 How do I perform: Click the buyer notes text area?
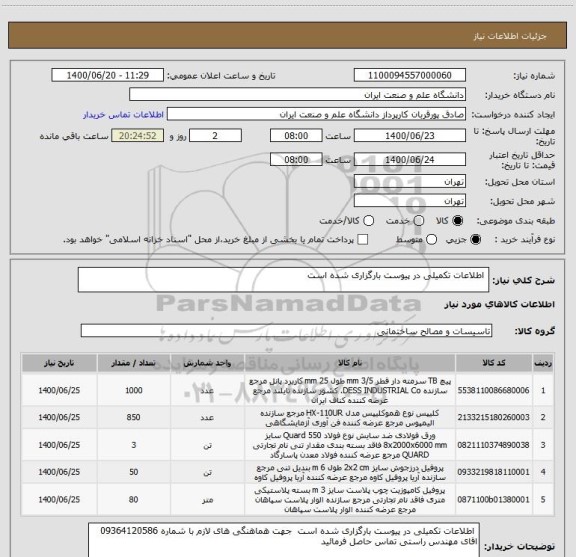(x=284, y=540)
